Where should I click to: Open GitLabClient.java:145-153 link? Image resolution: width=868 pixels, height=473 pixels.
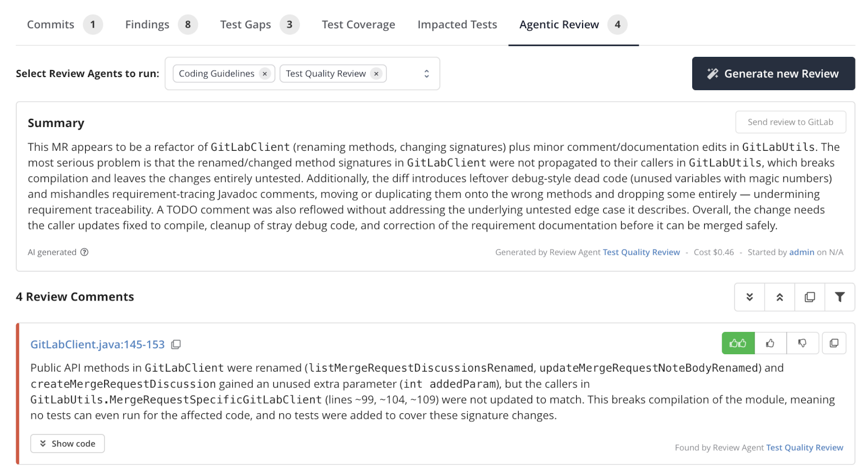(x=98, y=344)
